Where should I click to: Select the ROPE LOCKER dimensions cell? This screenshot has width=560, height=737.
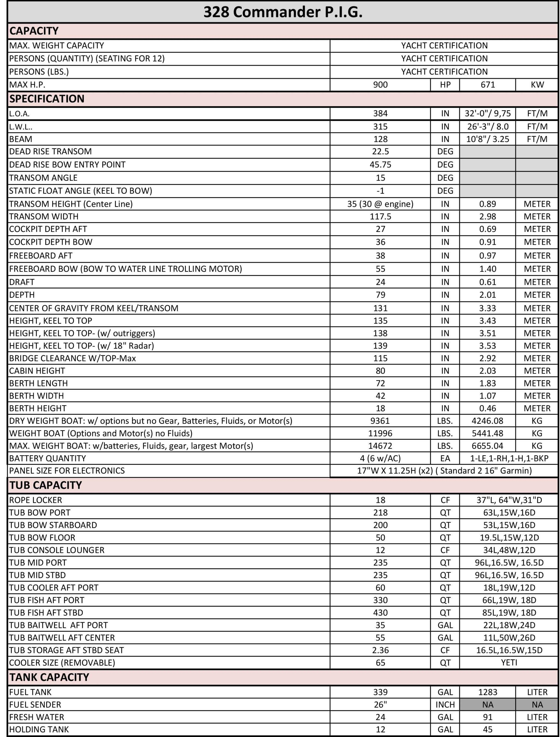pyautogui.click(x=509, y=500)
